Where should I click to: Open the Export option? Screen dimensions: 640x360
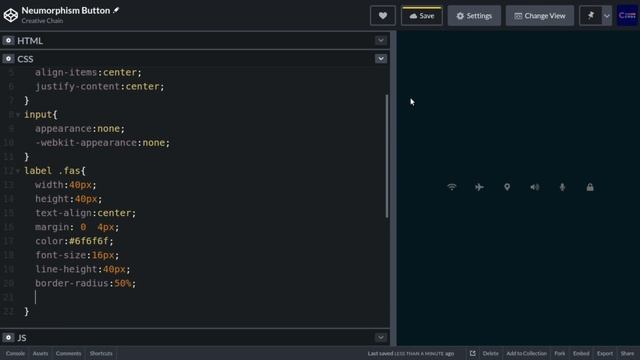[x=604, y=353]
